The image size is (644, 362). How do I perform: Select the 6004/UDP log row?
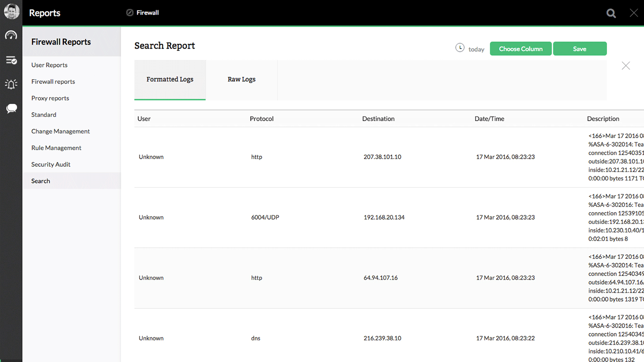coord(265,217)
